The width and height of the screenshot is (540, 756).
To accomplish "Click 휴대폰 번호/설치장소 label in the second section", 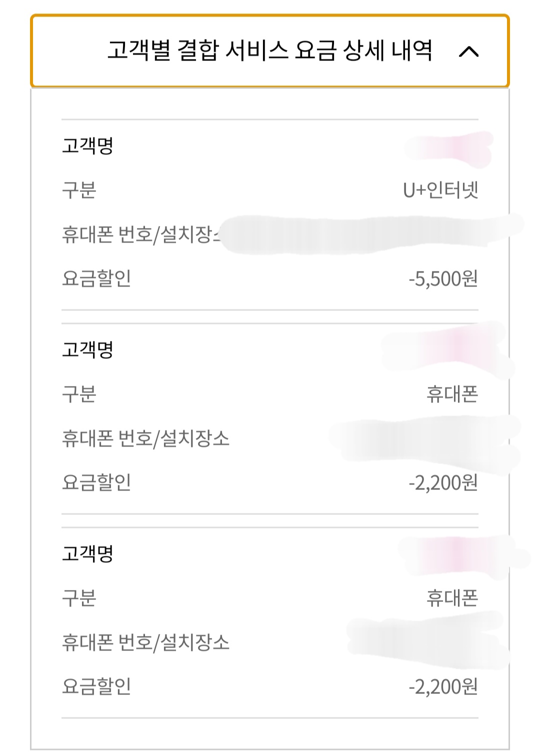I will click(x=145, y=438).
